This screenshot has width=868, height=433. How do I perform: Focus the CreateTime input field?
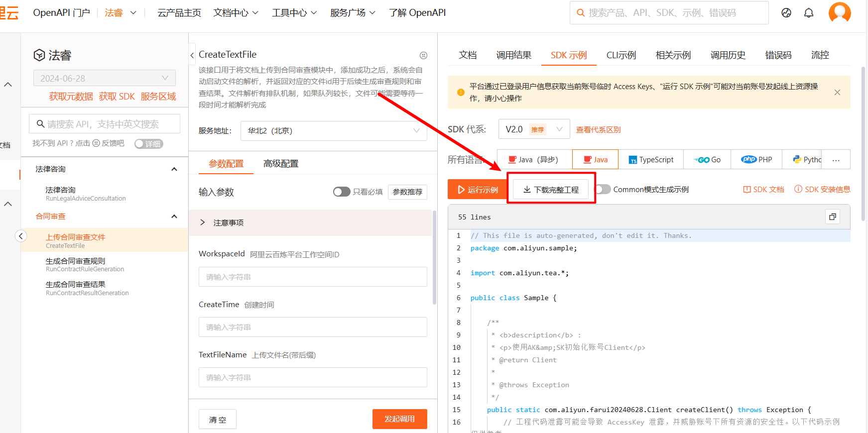point(313,327)
